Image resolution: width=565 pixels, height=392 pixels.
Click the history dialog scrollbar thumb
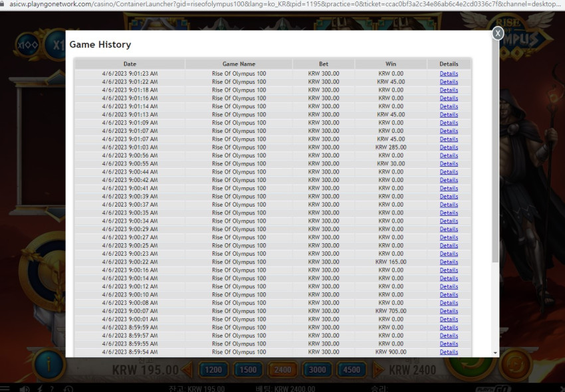point(495,151)
